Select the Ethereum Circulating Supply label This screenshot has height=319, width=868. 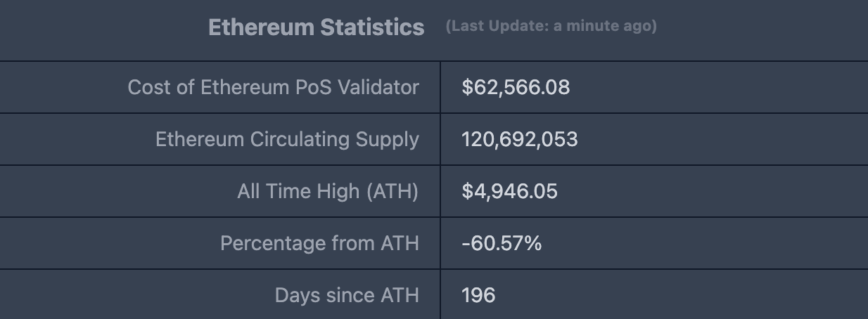[x=287, y=139]
